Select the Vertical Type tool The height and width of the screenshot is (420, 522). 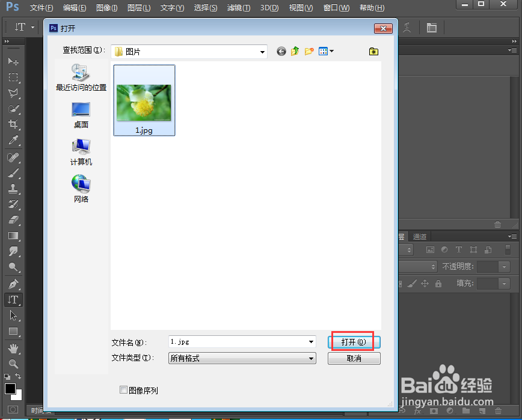[13, 300]
